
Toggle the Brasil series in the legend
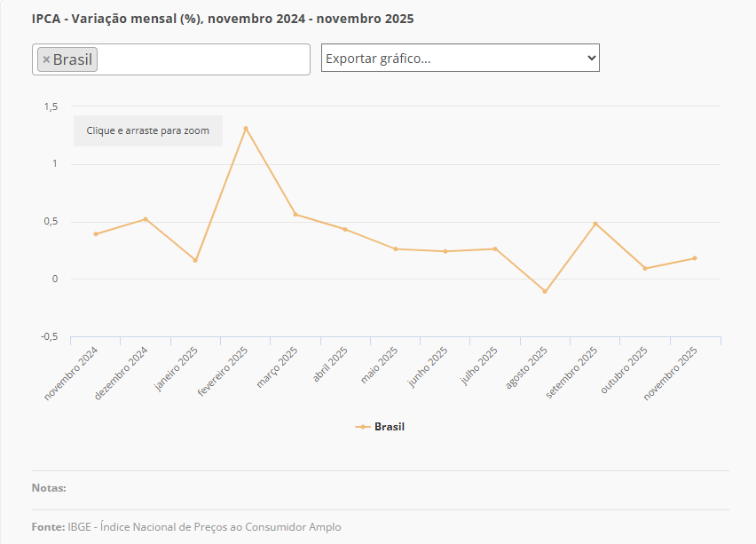coord(389,427)
